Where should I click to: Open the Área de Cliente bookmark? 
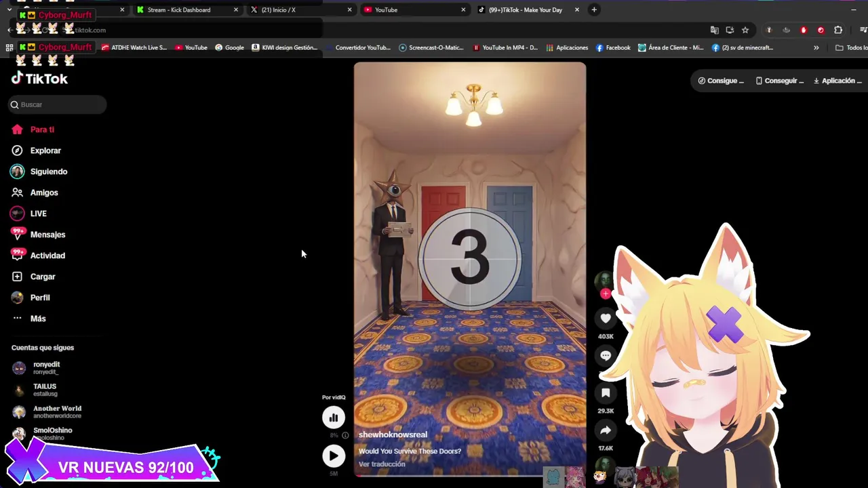tap(671, 47)
